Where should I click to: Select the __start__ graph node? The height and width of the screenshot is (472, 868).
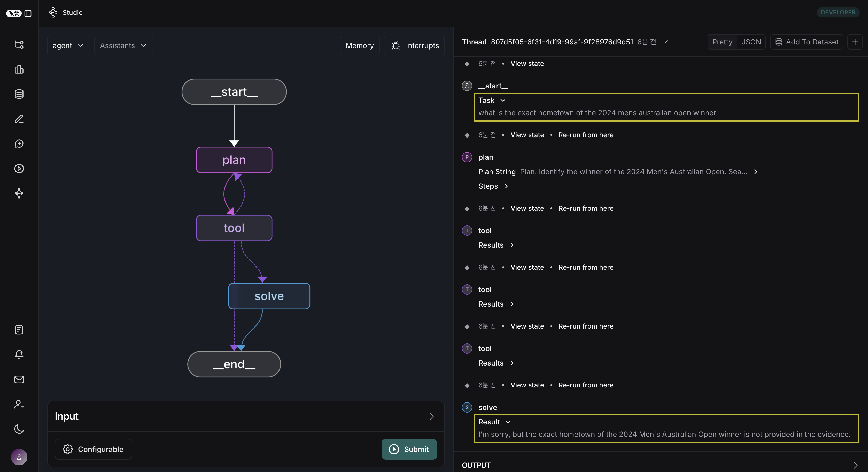(234, 92)
